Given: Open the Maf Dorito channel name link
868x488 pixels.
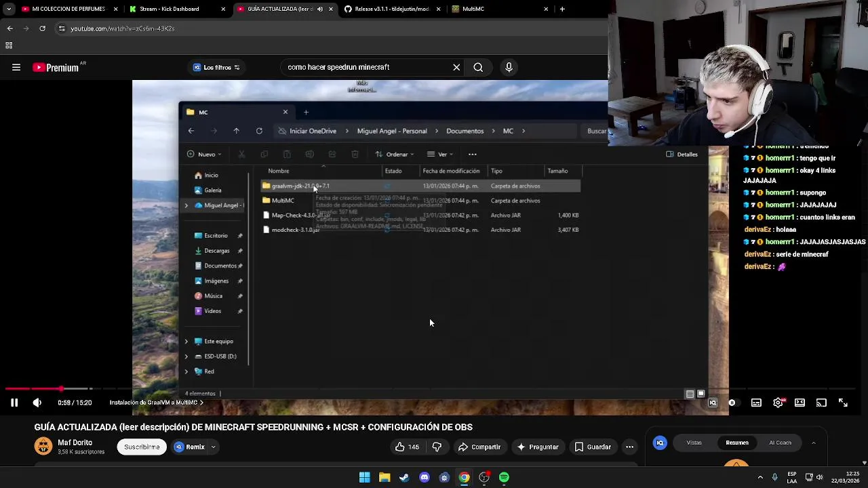Looking at the screenshot, I should point(75,443).
